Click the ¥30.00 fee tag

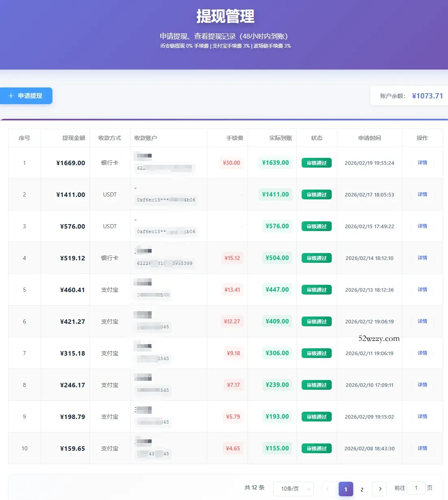tap(231, 163)
